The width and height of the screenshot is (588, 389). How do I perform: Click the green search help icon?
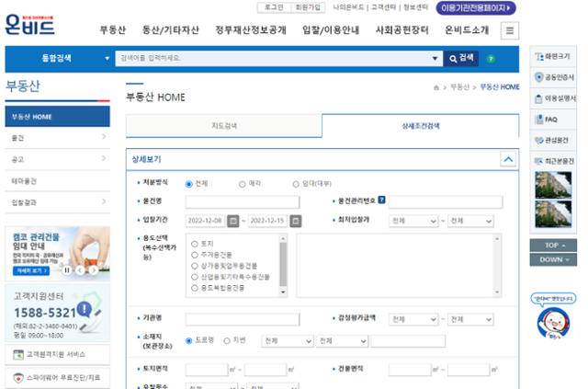(x=491, y=59)
